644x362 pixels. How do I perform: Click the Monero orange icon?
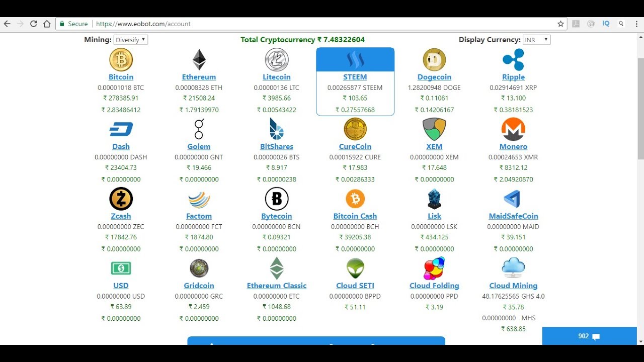click(513, 129)
